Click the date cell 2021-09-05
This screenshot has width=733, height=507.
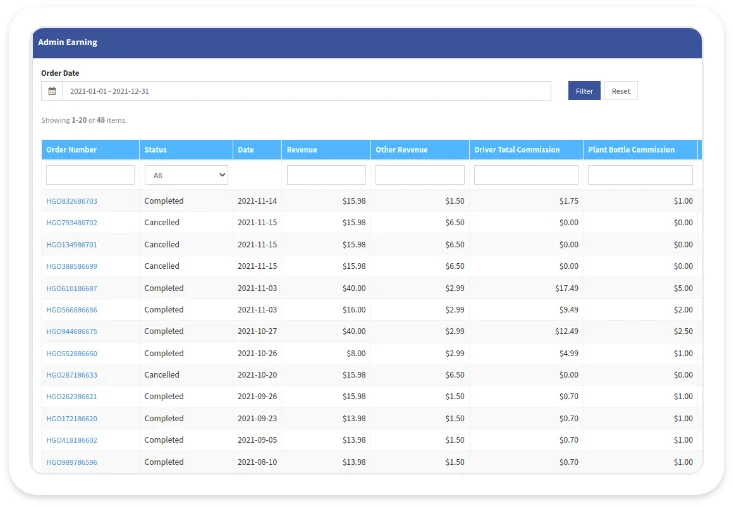pos(257,440)
